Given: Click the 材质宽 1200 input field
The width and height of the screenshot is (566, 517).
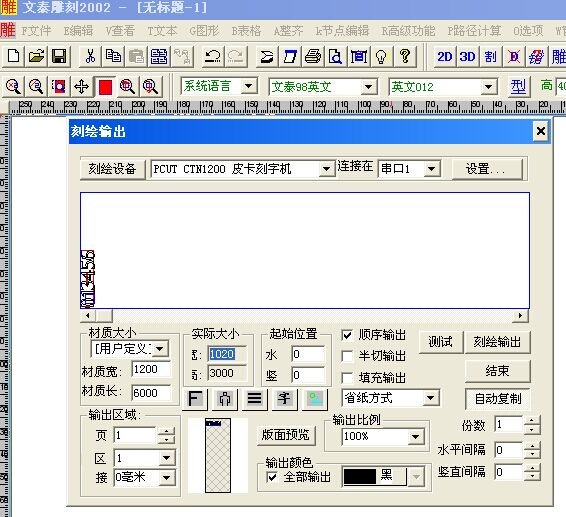Looking at the screenshot, I should pyautogui.click(x=151, y=370).
